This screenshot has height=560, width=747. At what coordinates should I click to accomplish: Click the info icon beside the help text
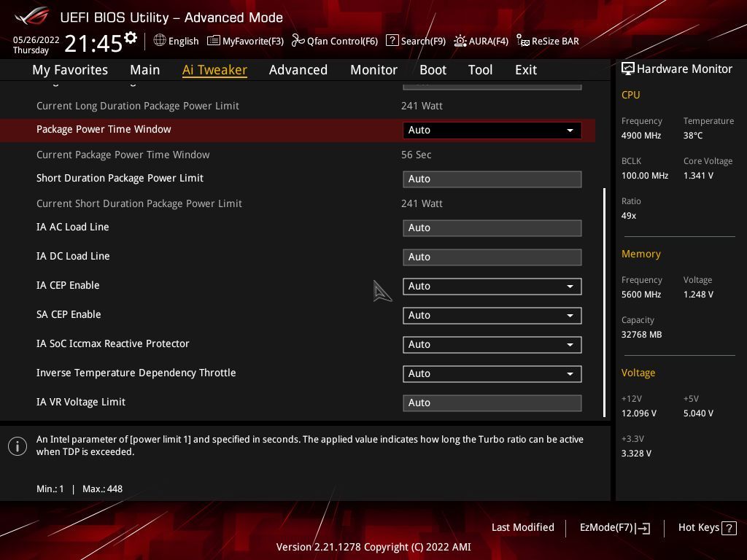[18, 446]
